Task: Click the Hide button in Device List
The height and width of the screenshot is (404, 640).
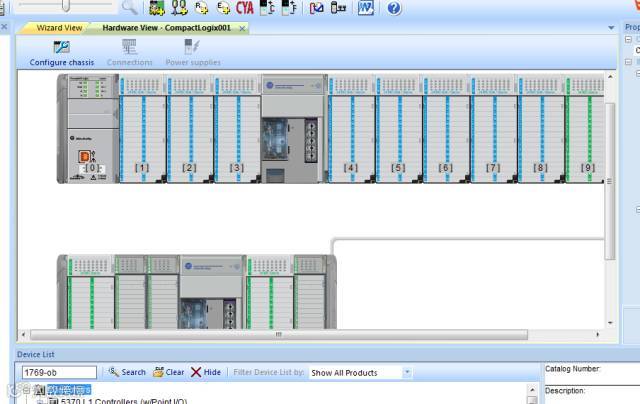Action: point(206,372)
